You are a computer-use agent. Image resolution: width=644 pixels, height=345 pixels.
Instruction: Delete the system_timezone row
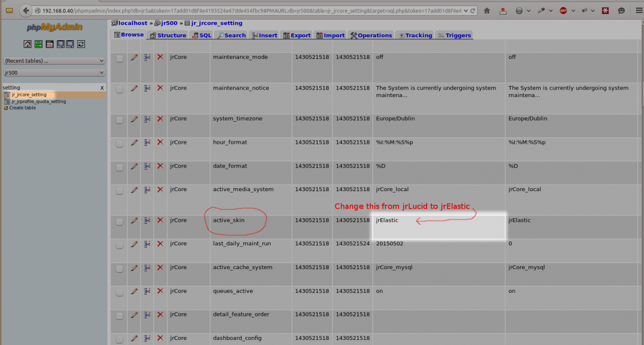(x=160, y=119)
